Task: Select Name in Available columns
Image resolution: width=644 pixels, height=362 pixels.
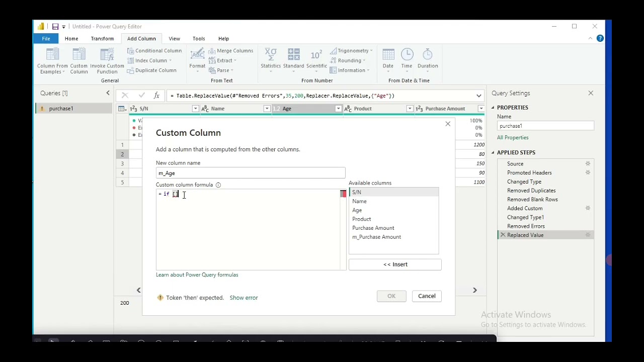Action: (393, 201)
